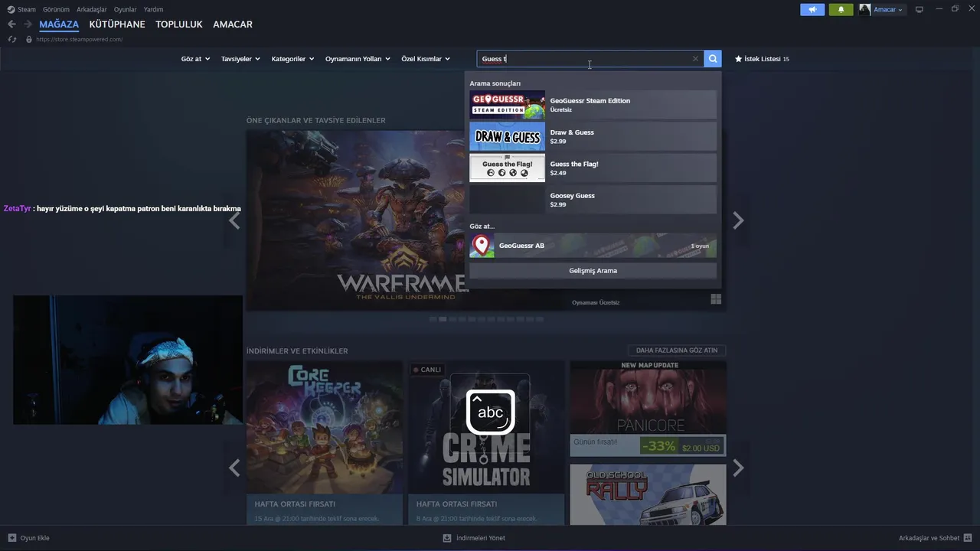Expand the Özel Kısımlar dropdown

click(426, 59)
